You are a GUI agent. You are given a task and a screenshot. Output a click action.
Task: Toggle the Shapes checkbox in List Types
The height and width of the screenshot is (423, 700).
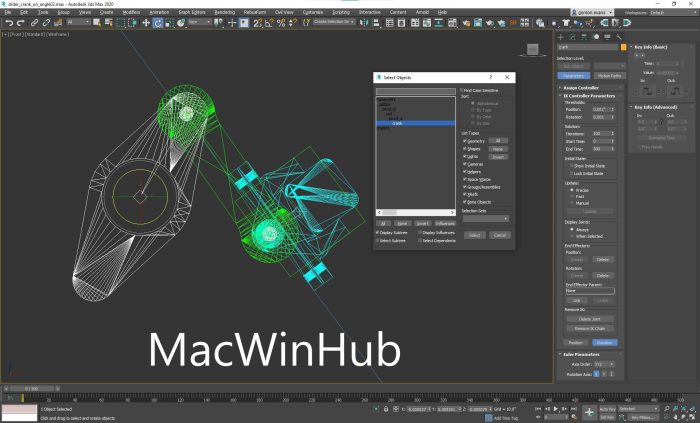pos(465,149)
